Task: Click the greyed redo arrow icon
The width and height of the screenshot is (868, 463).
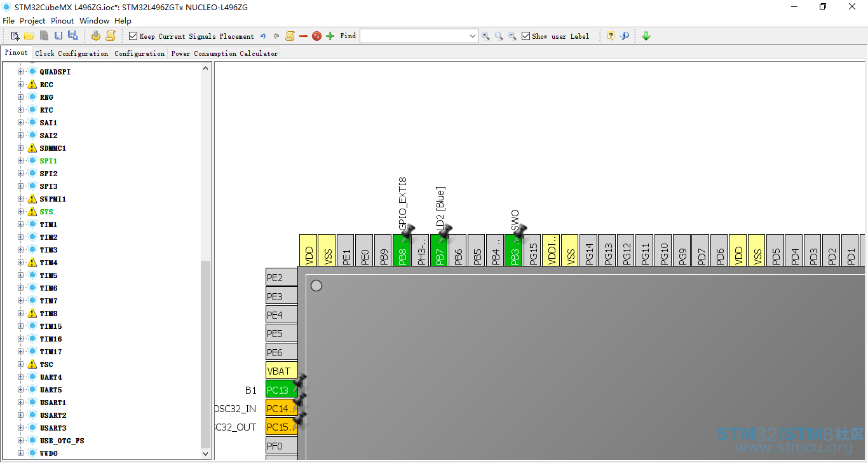Action: pyautogui.click(x=276, y=36)
